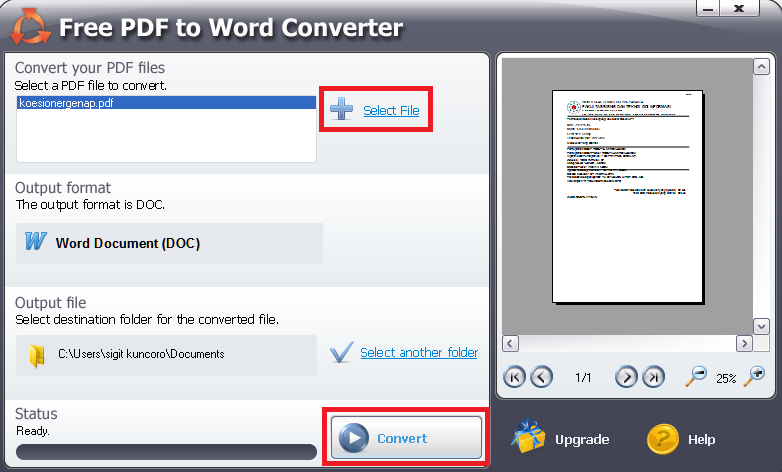This screenshot has width=782, height=472.
Task: Click the 25% zoom value
Action: point(726,379)
